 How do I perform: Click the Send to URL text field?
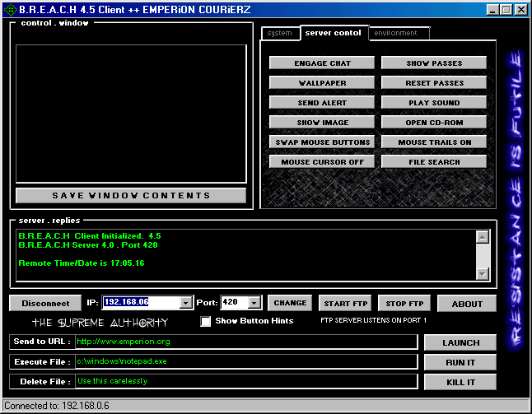pyautogui.click(x=245, y=342)
